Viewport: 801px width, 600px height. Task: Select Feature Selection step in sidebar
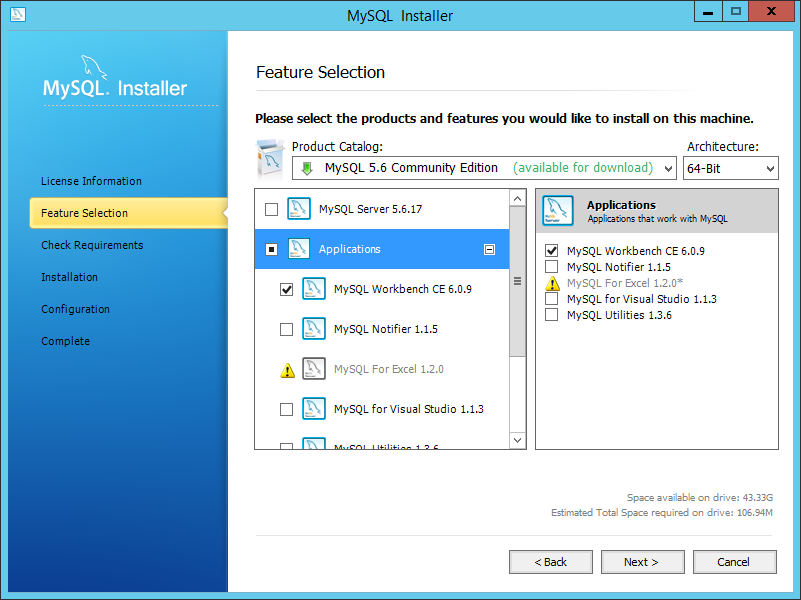point(128,213)
